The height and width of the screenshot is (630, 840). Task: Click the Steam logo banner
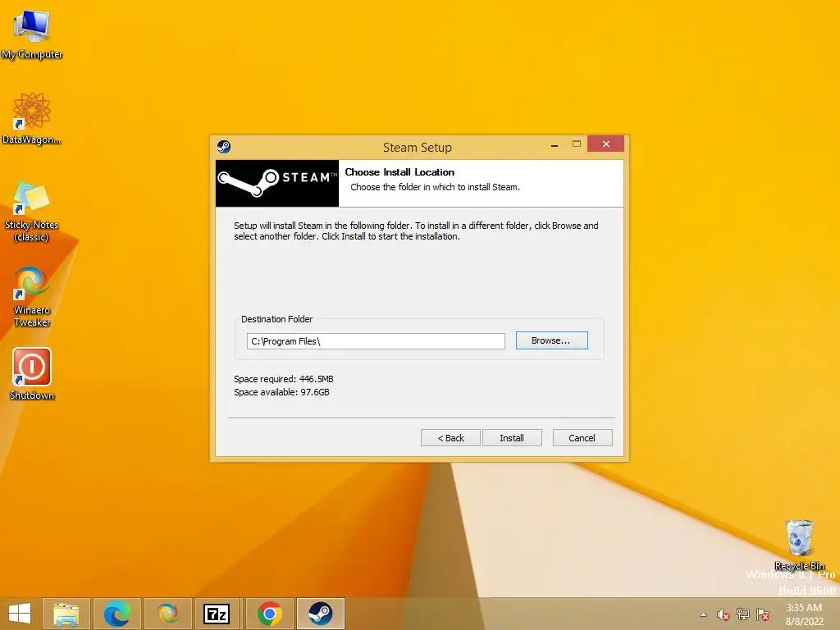277,183
